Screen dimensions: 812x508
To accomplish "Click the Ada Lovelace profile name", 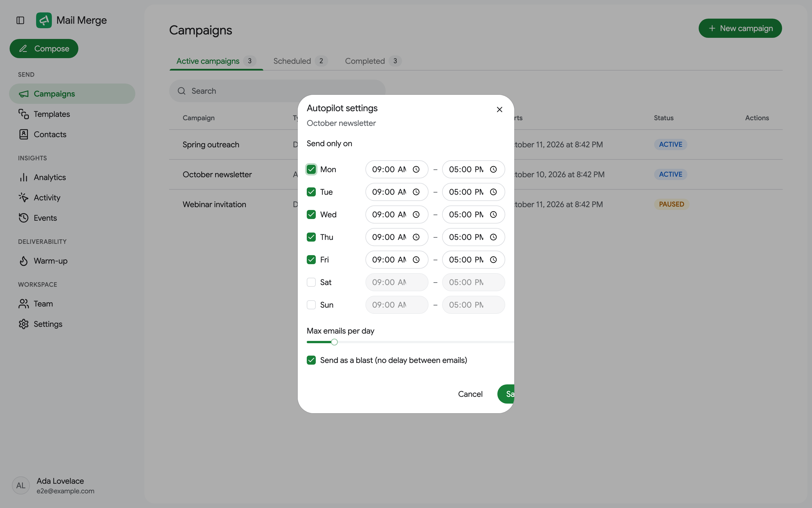I will coord(60,481).
